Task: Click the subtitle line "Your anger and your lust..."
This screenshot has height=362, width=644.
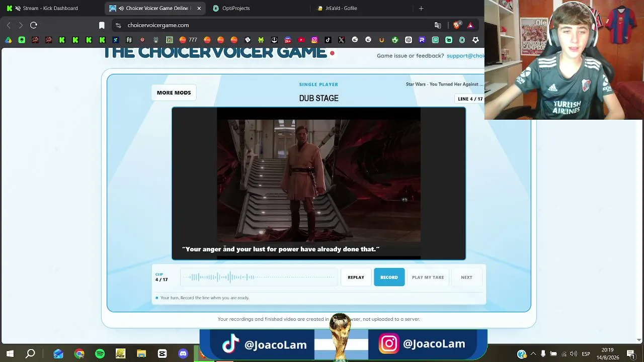Action: pyautogui.click(x=281, y=249)
